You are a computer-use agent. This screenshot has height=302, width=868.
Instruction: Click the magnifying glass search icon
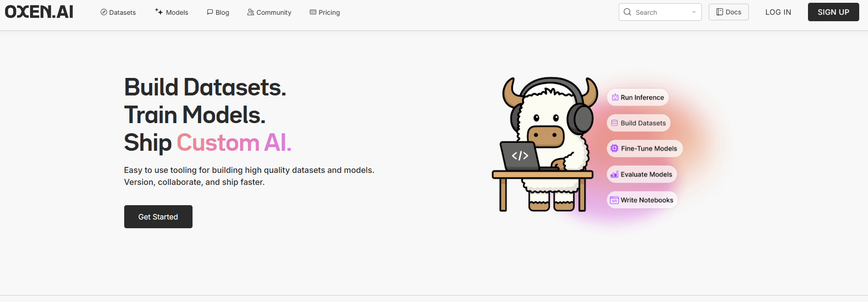pyautogui.click(x=627, y=12)
